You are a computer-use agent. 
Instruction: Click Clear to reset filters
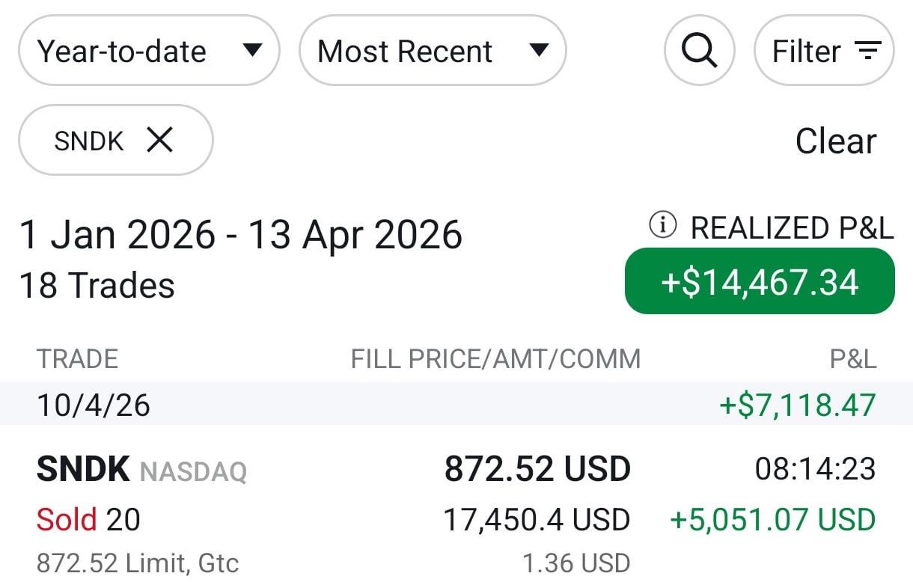(x=835, y=141)
